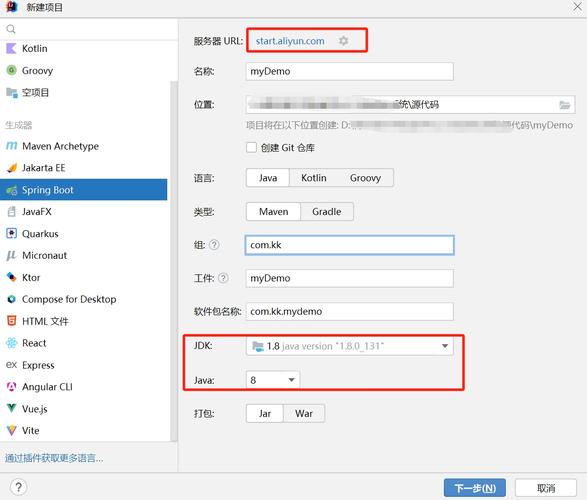The height and width of the screenshot is (500, 587).
Task: Open dialog help question mark button
Action: [x=18, y=487]
